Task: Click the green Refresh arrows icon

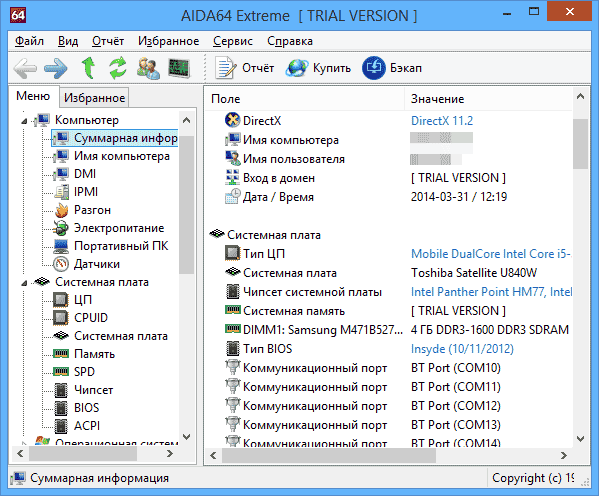Action: (x=118, y=68)
